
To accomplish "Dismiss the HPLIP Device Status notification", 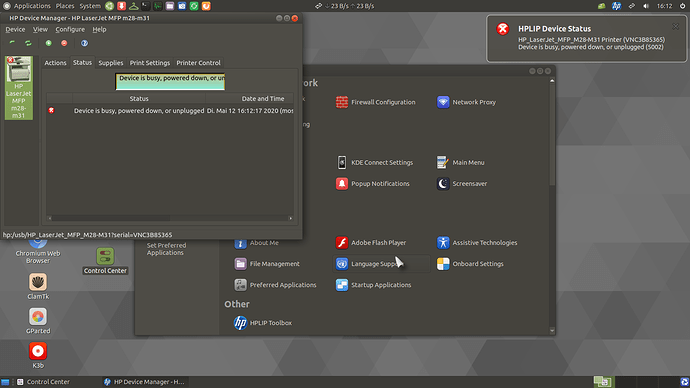I will pyautogui.click(x=675, y=26).
